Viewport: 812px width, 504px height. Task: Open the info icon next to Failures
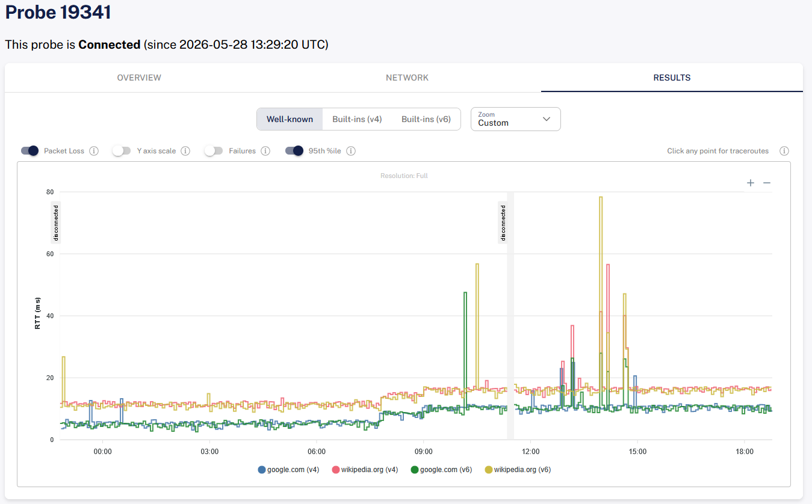265,151
